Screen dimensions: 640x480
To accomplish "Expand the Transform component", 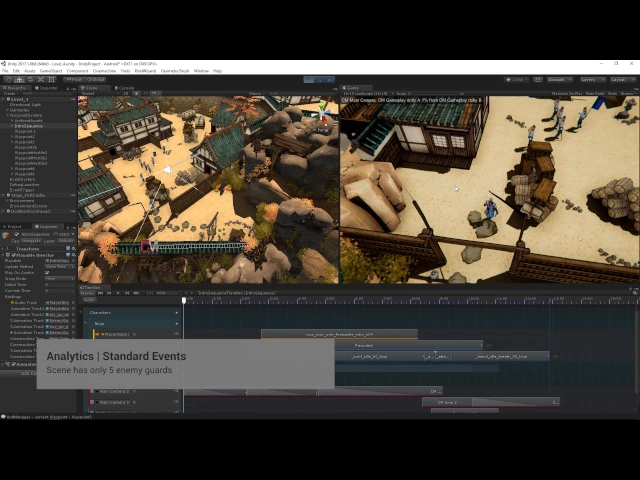I will 3,249.
